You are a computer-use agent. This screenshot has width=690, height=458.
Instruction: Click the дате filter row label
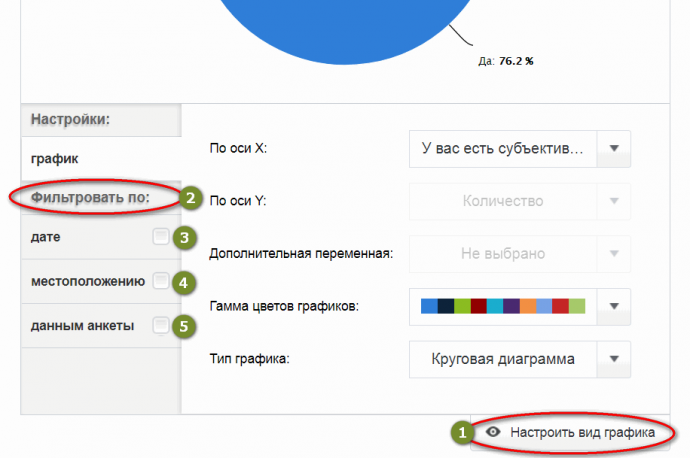pos(45,237)
